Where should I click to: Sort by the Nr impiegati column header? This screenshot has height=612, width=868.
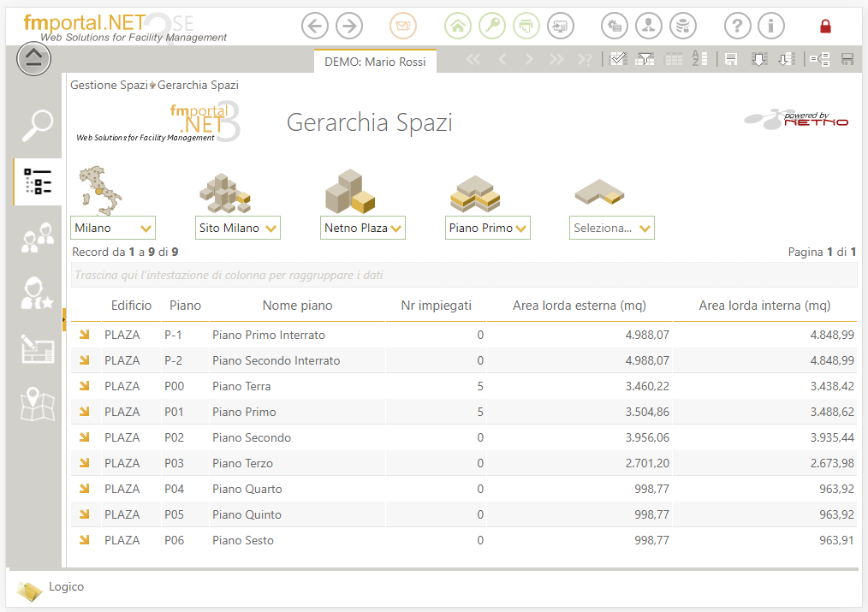click(x=437, y=306)
